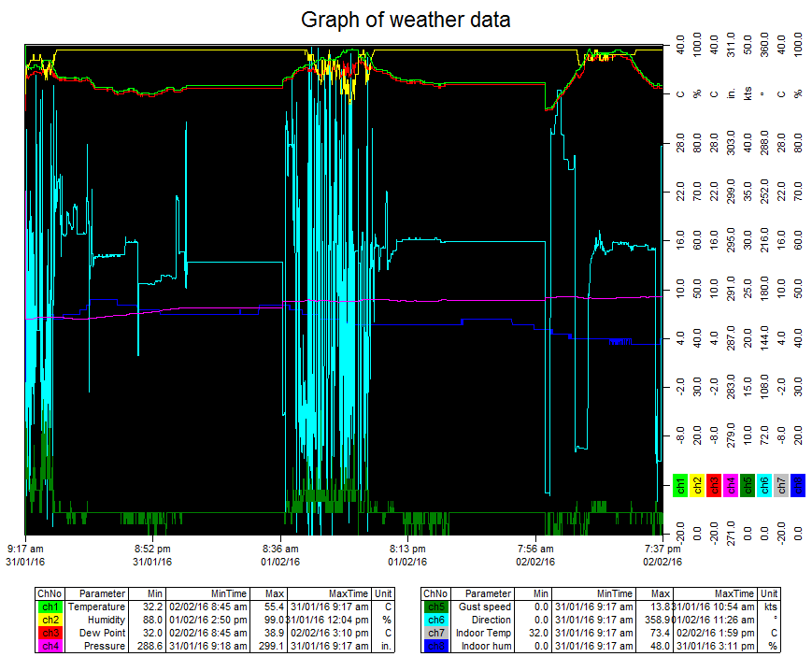The image size is (812, 671).
Task: Click the ChNo column header
Action: pyautogui.click(x=50, y=594)
